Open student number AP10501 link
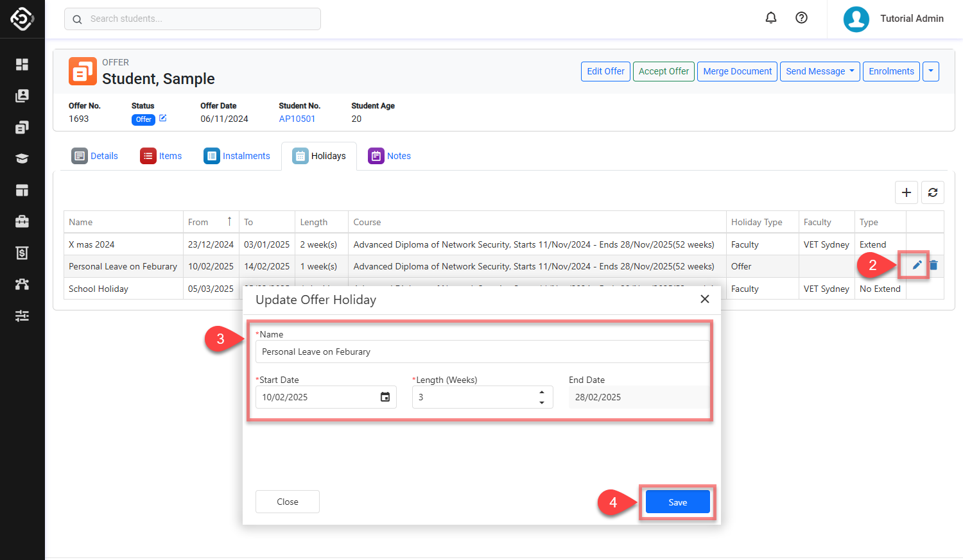The height and width of the screenshot is (560, 963). tap(297, 119)
